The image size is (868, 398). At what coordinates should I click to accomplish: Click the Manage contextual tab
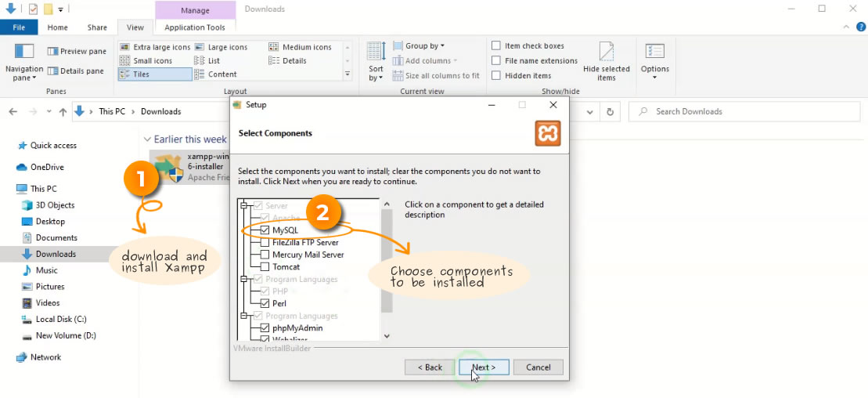pos(195,9)
